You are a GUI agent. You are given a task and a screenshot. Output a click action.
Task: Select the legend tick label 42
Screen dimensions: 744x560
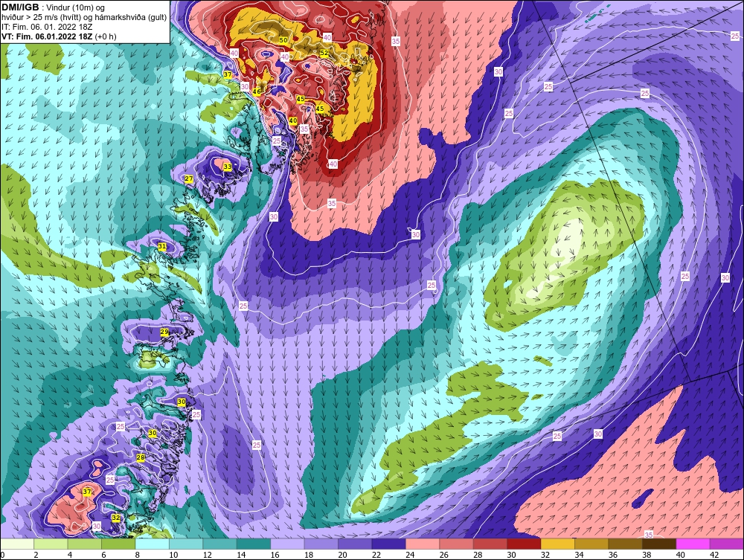[714, 555]
